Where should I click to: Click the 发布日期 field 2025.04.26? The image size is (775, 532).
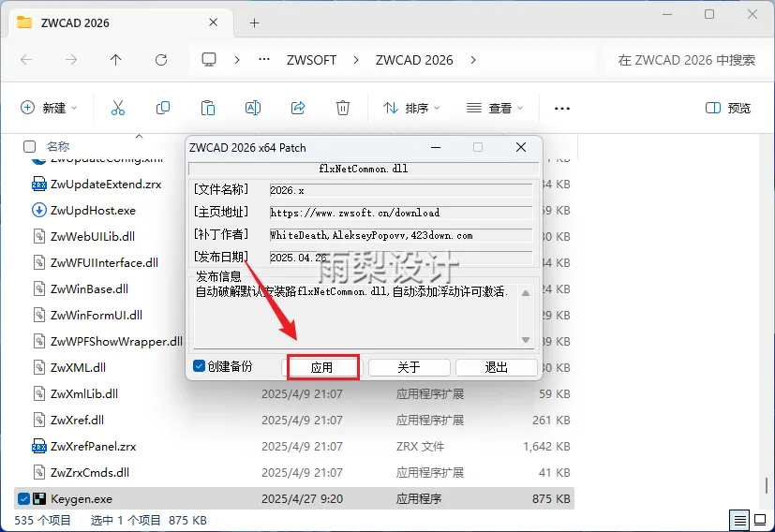(x=401, y=258)
